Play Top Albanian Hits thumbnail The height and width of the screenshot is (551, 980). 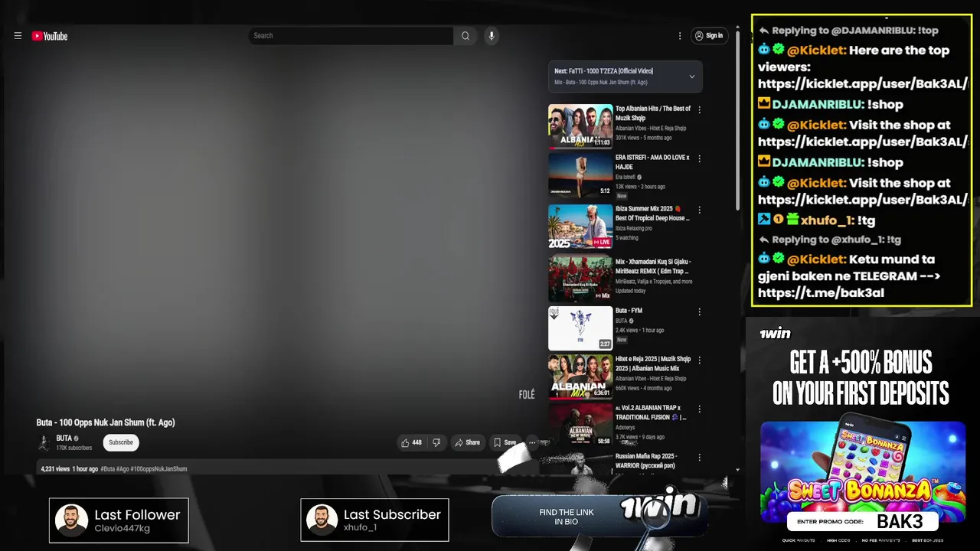point(580,126)
